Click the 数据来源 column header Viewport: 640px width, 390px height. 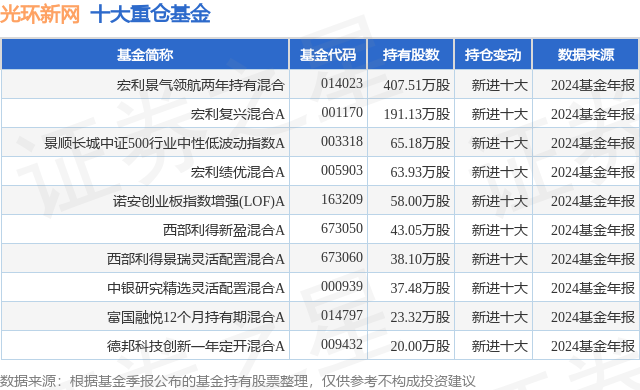pos(586,55)
